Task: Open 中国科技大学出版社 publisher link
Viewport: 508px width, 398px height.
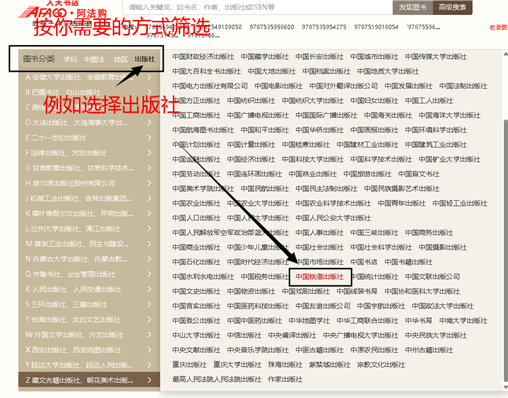Action: pyautogui.click(x=313, y=159)
